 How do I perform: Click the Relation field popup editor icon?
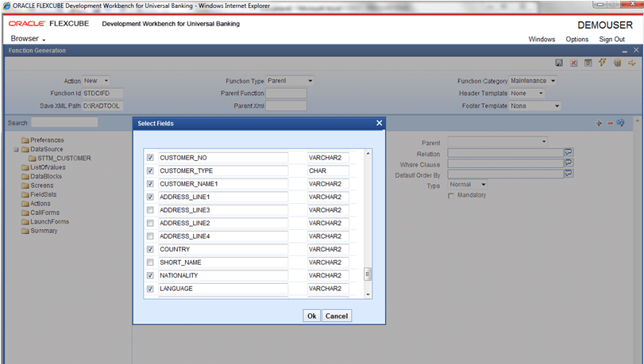pos(569,152)
